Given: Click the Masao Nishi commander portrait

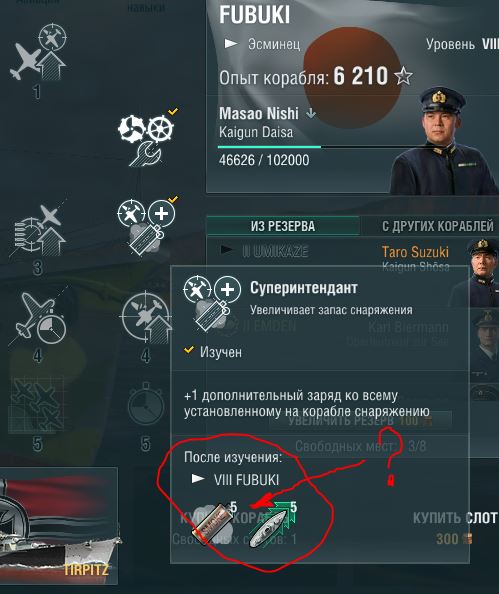Looking at the screenshot, I should click(x=446, y=140).
